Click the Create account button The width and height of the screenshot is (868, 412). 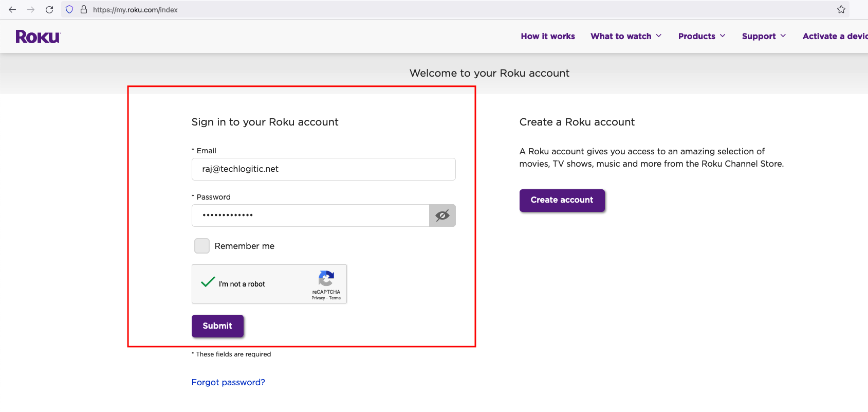pyautogui.click(x=562, y=200)
